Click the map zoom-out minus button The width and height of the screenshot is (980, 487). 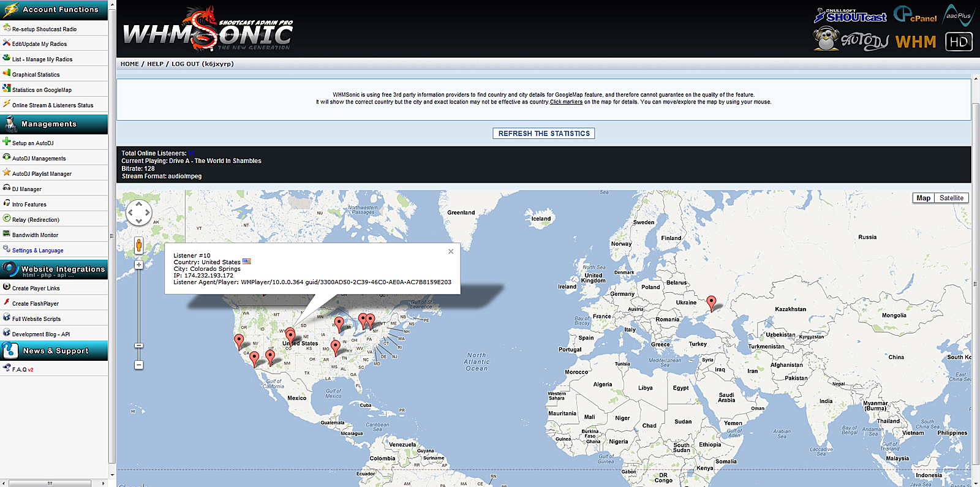point(139,365)
